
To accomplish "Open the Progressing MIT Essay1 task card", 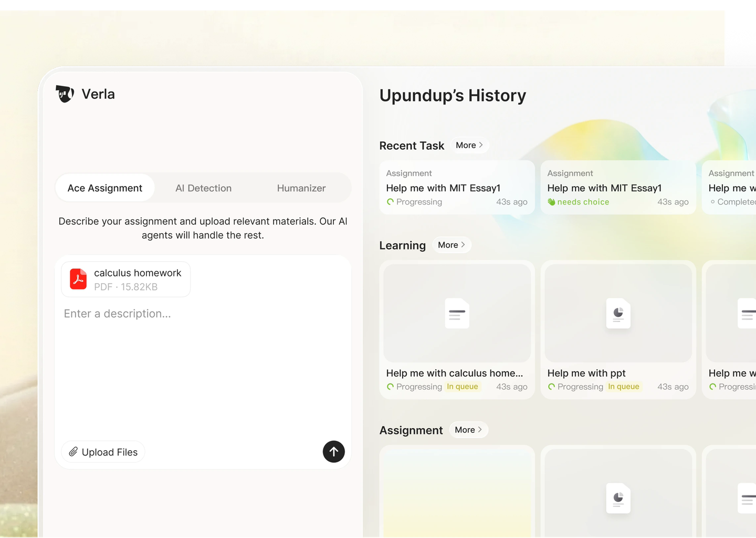I will (457, 188).
